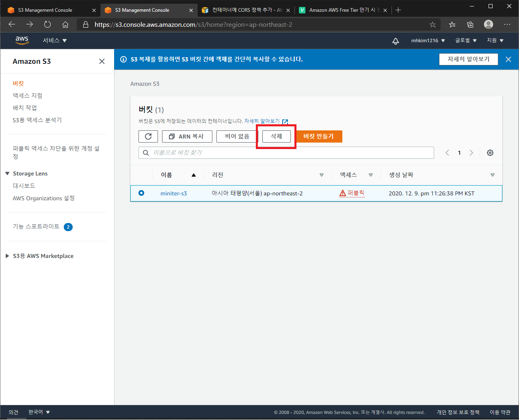
Task: Click browser forward arrow
Action: coord(30,25)
